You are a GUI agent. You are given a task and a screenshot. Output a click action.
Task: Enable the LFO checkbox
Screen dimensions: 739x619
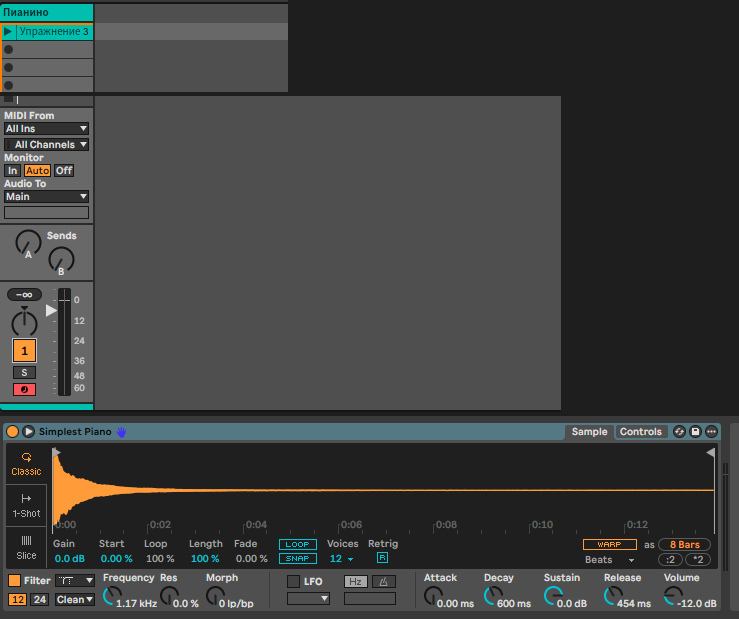coord(293,581)
